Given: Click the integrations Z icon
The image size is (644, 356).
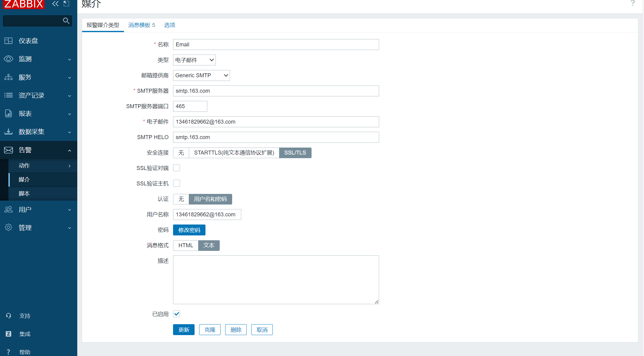Looking at the screenshot, I should coord(8,334).
